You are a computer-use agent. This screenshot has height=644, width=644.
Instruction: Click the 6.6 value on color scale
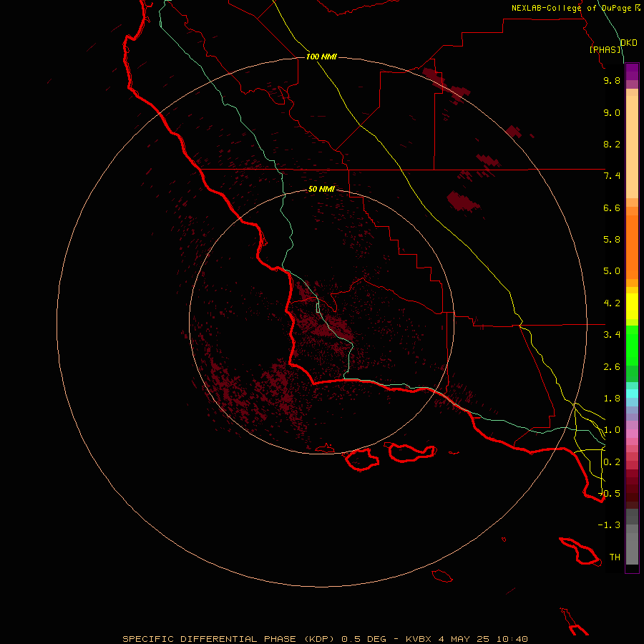(x=612, y=208)
